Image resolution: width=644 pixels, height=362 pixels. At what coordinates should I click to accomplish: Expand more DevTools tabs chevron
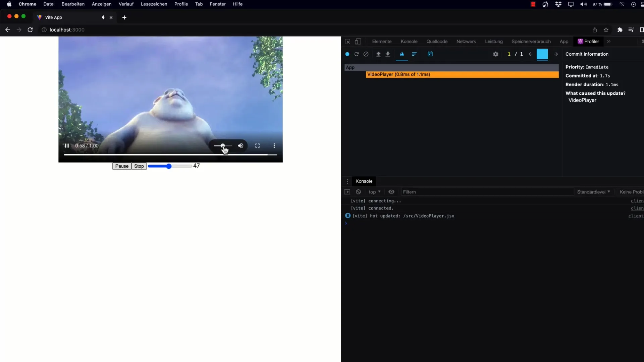pyautogui.click(x=608, y=42)
